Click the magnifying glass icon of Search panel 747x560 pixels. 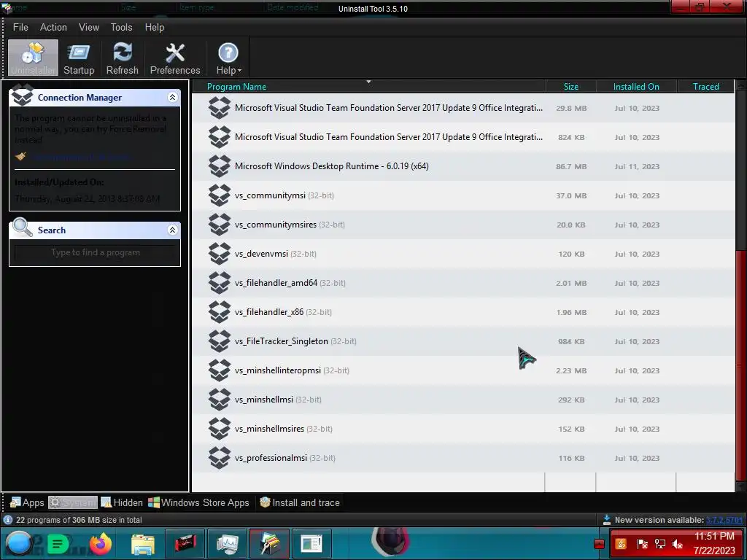(x=22, y=227)
